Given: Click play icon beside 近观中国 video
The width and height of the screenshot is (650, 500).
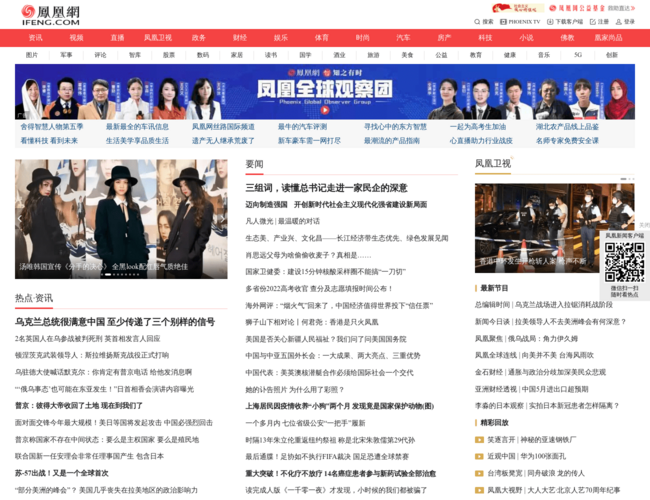Looking at the screenshot, I should click(479, 455).
